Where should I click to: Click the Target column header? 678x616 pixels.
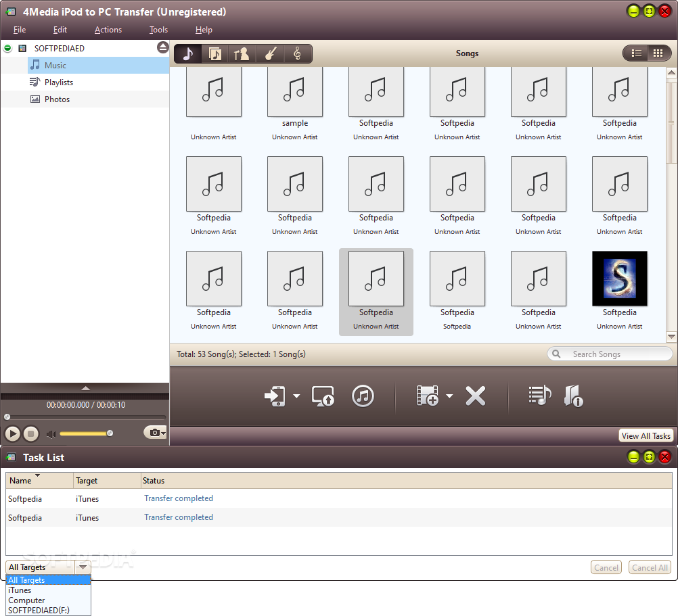point(107,480)
